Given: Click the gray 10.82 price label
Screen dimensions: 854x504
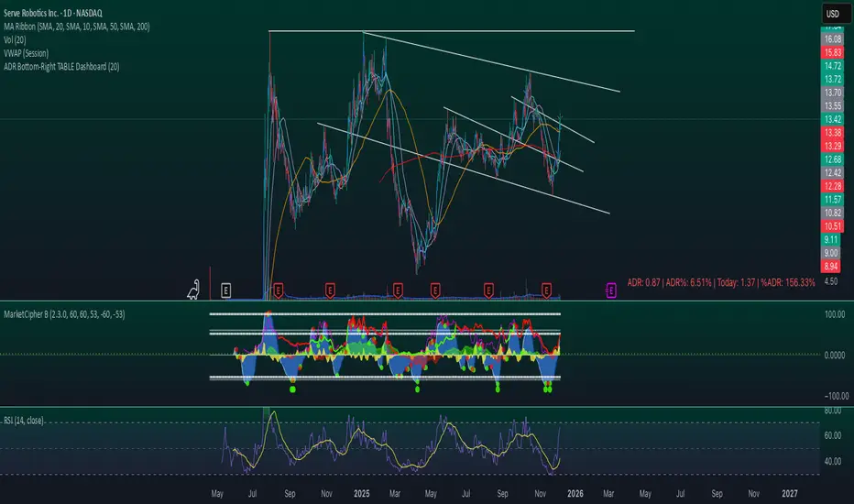Looking at the screenshot, I should (x=832, y=213).
